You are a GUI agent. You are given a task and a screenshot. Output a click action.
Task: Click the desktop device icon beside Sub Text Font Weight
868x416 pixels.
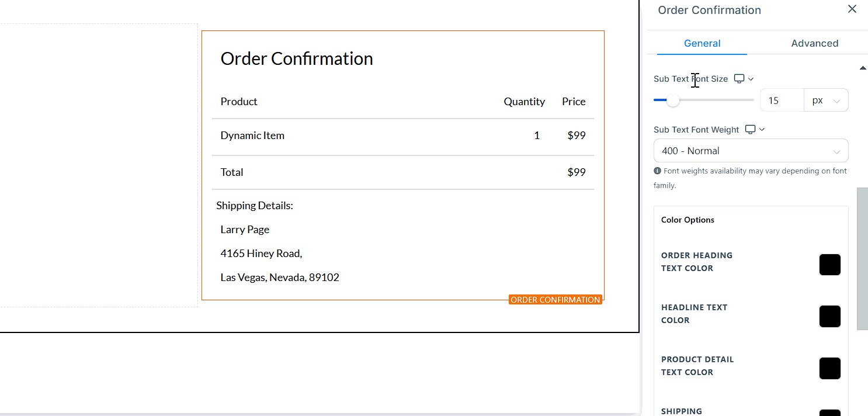click(x=751, y=130)
